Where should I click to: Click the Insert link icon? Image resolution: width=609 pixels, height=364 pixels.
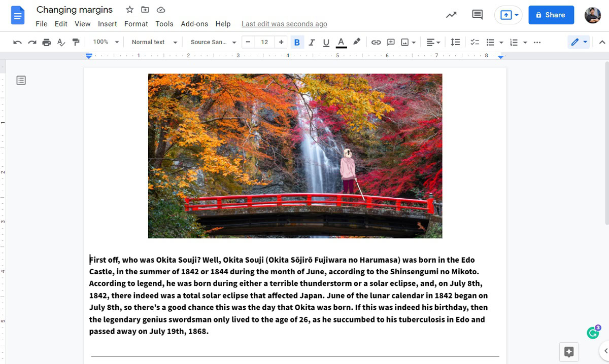pyautogui.click(x=376, y=42)
